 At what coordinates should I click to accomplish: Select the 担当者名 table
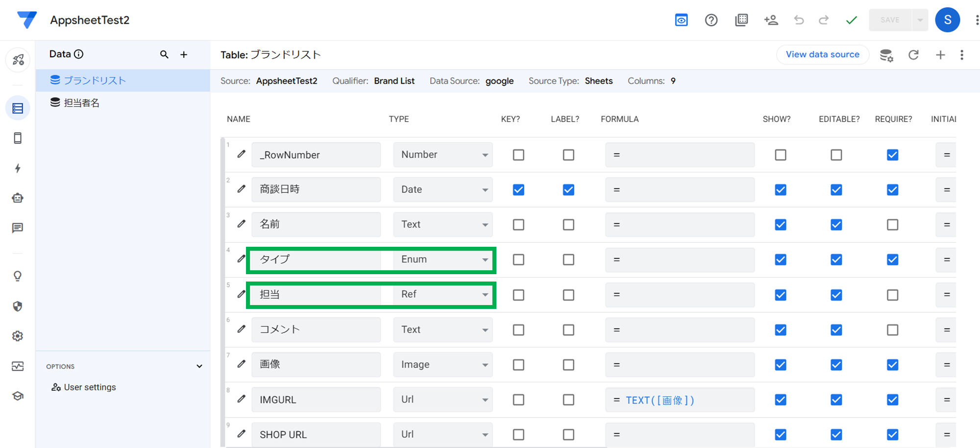pos(123,103)
